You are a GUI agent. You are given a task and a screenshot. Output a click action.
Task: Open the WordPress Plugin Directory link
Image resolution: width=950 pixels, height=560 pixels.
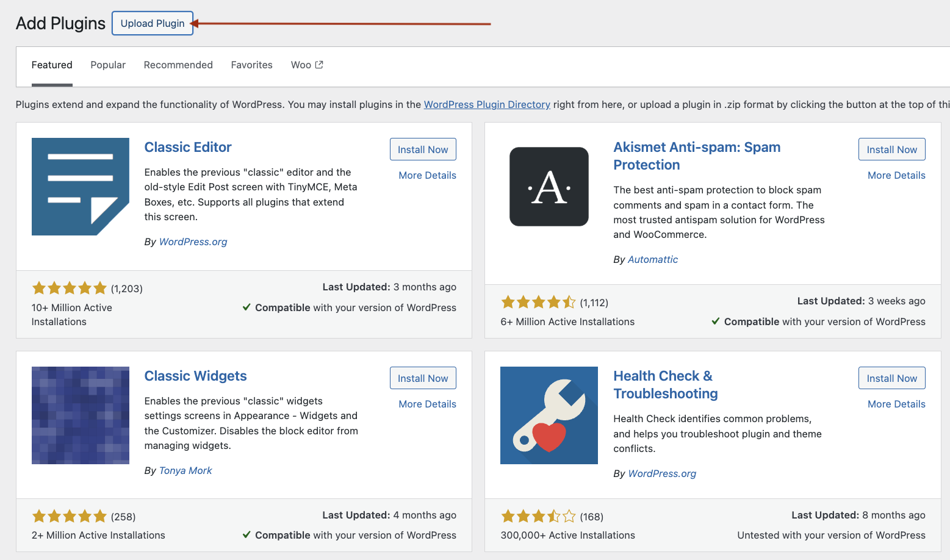pos(487,104)
